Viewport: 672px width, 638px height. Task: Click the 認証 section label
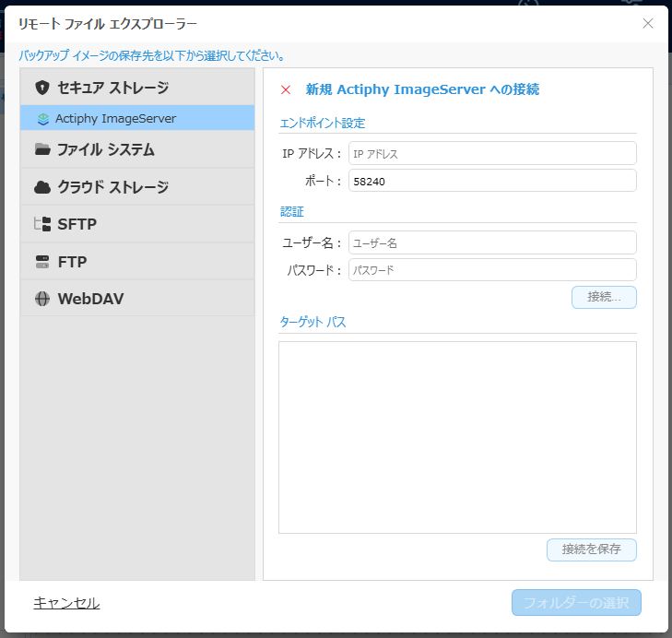click(x=292, y=212)
